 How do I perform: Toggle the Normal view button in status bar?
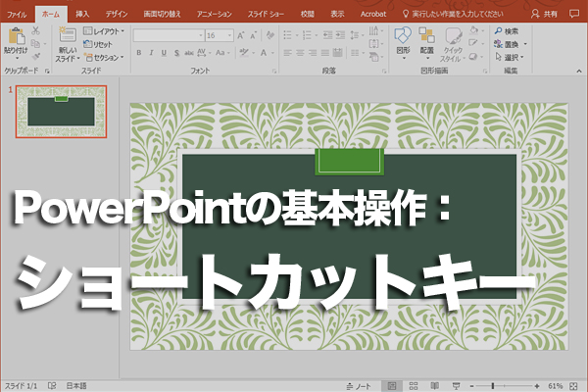coord(392,386)
